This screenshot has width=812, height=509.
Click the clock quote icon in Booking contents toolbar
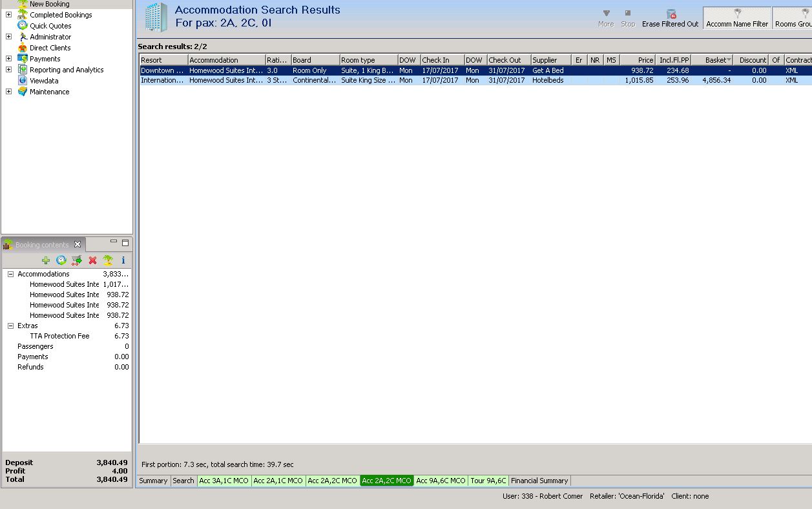[x=61, y=260]
